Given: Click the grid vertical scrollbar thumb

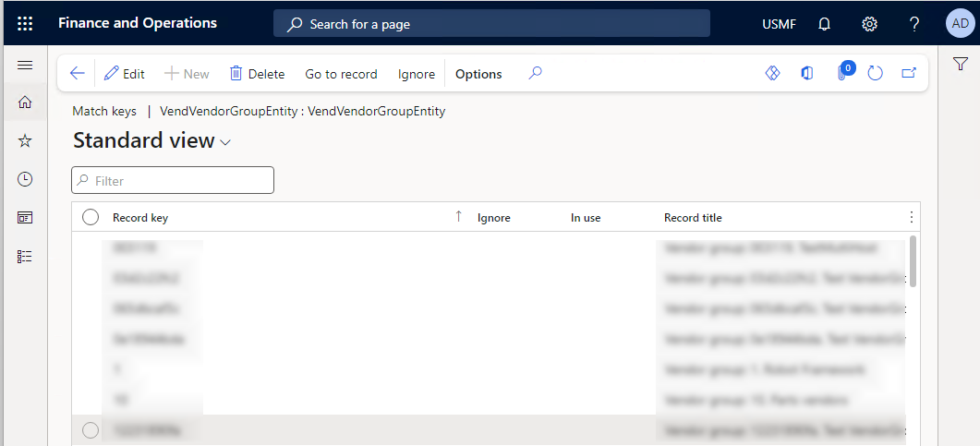Looking at the screenshot, I should coord(913,260).
